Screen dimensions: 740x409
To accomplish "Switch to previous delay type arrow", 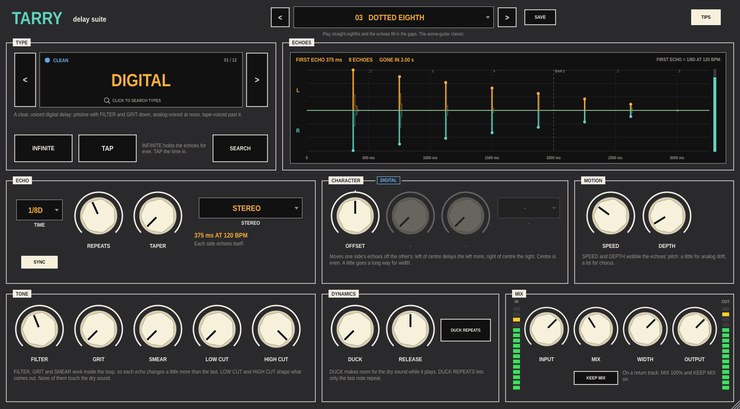I will point(25,80).
